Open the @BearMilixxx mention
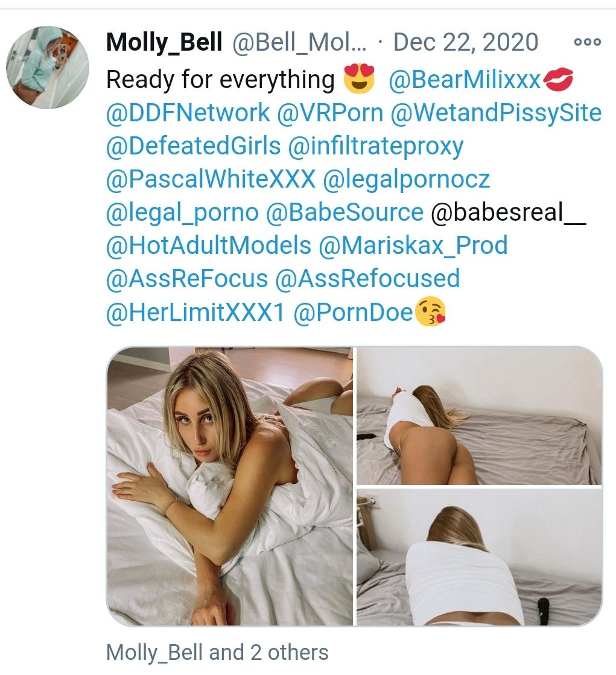Image resolution: width=616 pixels, height=675 pixels. coord(465,80)
